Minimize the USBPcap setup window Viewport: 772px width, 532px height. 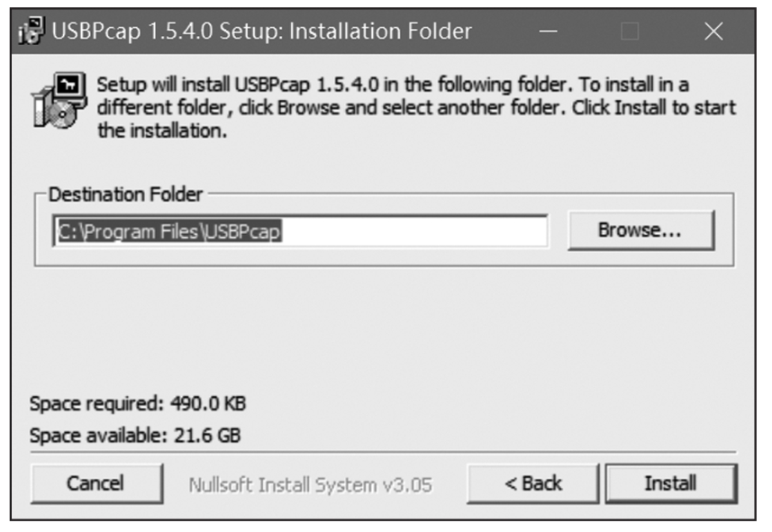(x=548, y=32)
